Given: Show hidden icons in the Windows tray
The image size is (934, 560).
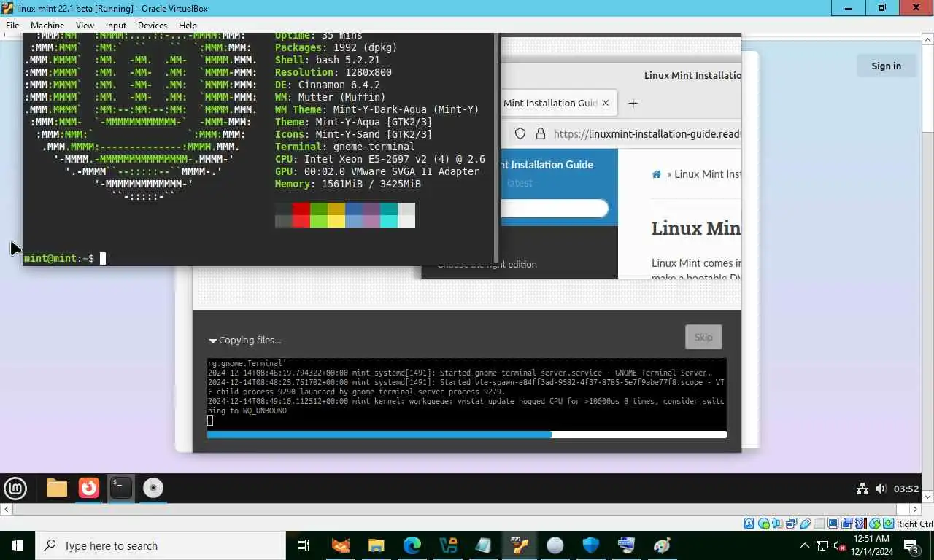Looking at the screenshot, I should pyautogui.click(x=806, y=545).
